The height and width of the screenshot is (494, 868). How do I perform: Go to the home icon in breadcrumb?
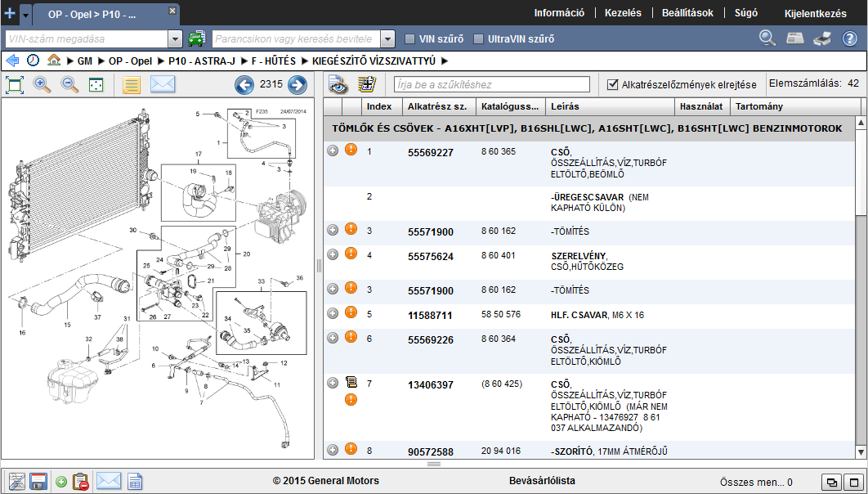point(54,61)
